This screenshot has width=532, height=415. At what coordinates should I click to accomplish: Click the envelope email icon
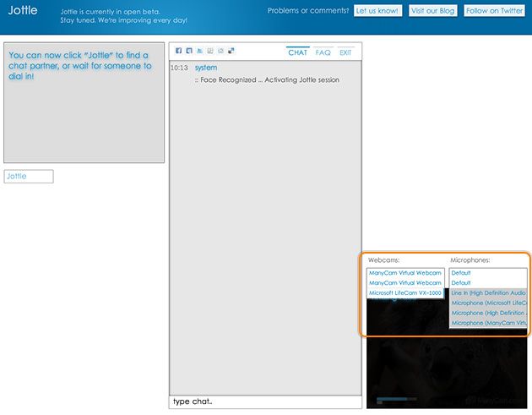(x=220, y=51)
